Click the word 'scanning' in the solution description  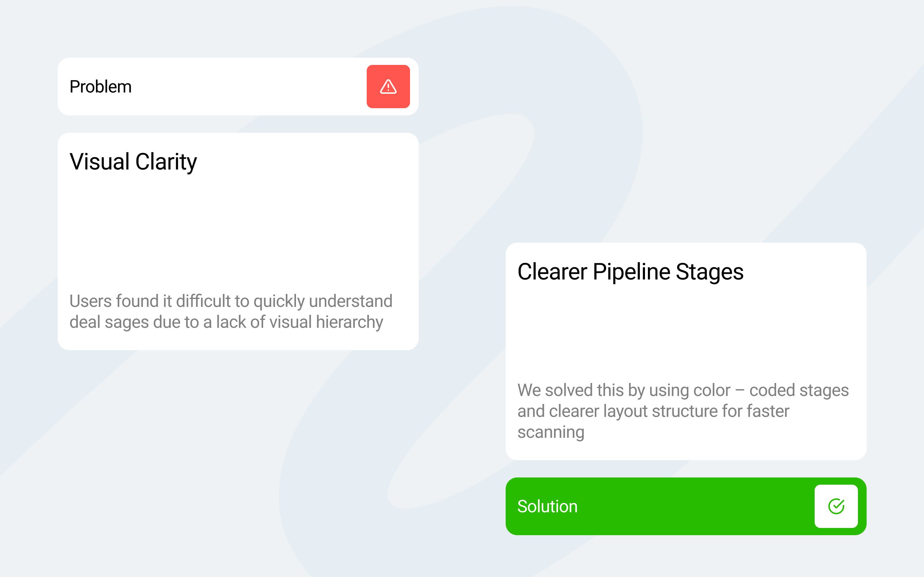click(x=550, y=432)
